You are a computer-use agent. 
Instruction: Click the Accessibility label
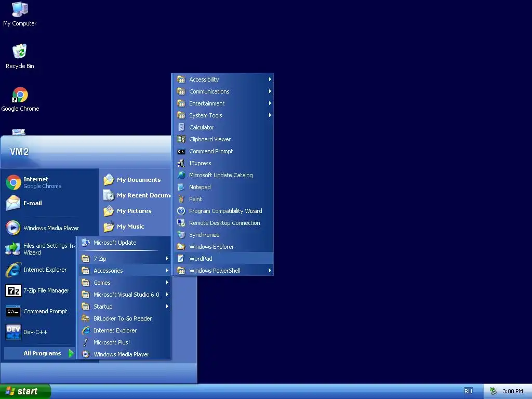[x=204, y=79]
